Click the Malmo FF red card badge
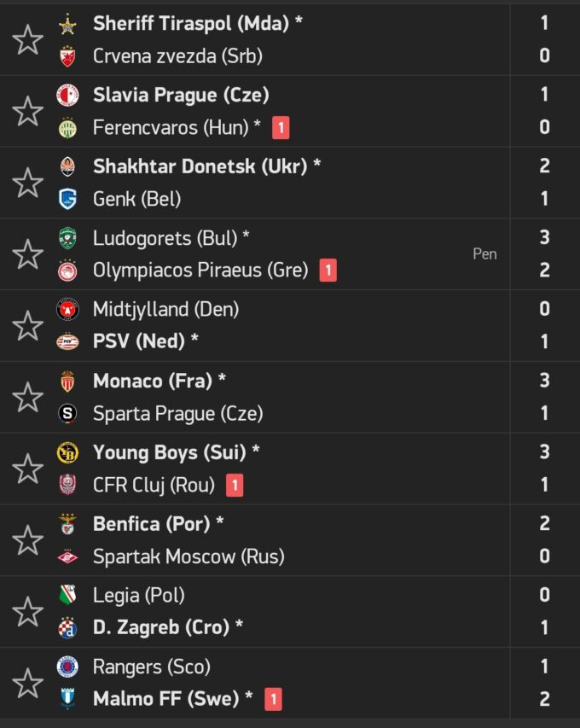580x728 pixels. [x=273, y=700]
